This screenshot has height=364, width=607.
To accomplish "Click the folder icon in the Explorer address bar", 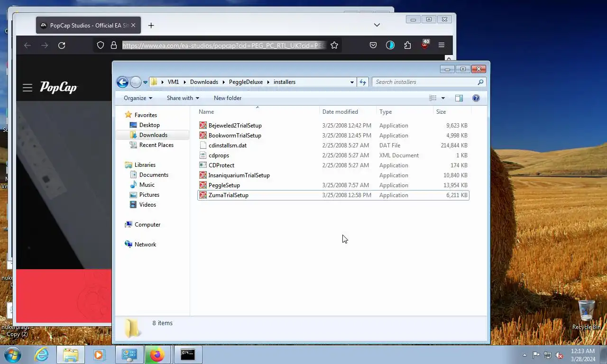I will [154, 82].
